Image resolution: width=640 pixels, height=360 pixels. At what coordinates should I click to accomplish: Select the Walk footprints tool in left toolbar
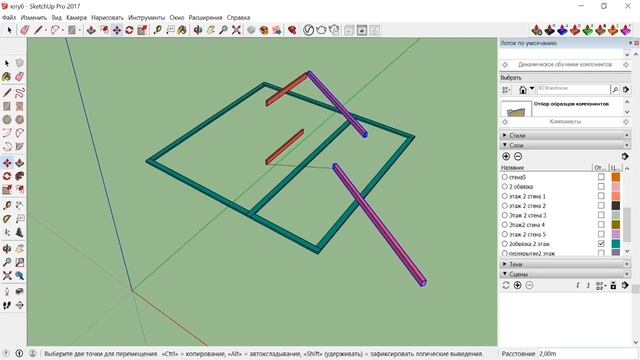coord(7,305)
